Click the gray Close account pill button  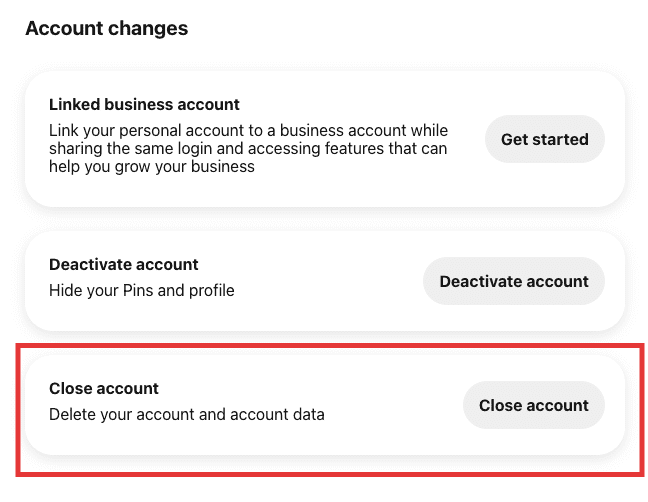[x=534, y=405]
